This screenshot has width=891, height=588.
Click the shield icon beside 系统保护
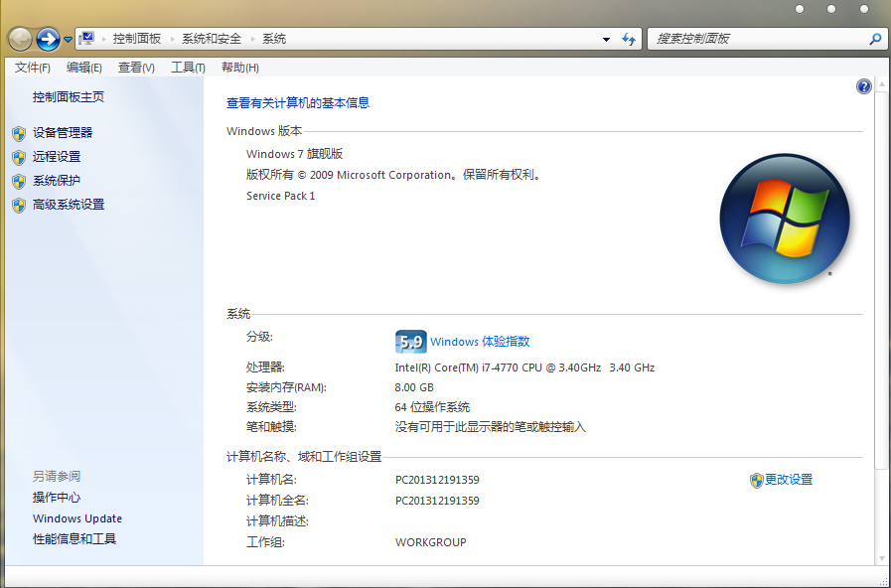click(19, 181)
